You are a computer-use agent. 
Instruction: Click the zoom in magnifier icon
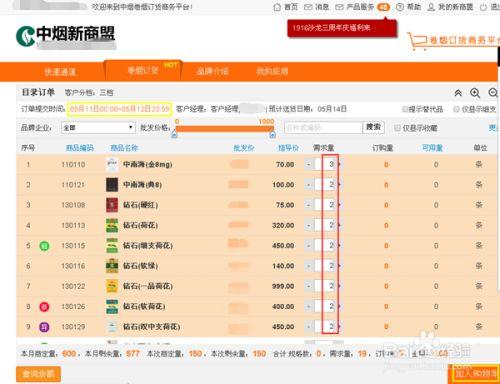(x=475, y=93)
